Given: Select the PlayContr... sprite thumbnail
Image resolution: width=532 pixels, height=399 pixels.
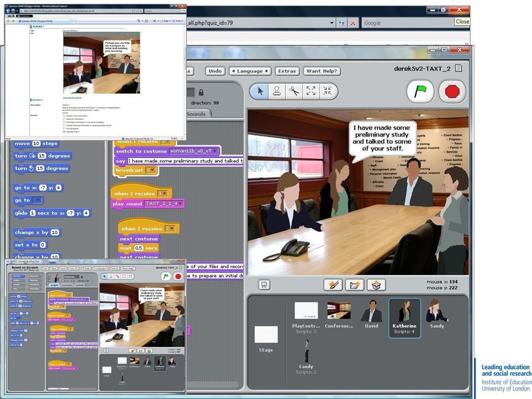Looking at the screenshot, I should tap(306, 317).
